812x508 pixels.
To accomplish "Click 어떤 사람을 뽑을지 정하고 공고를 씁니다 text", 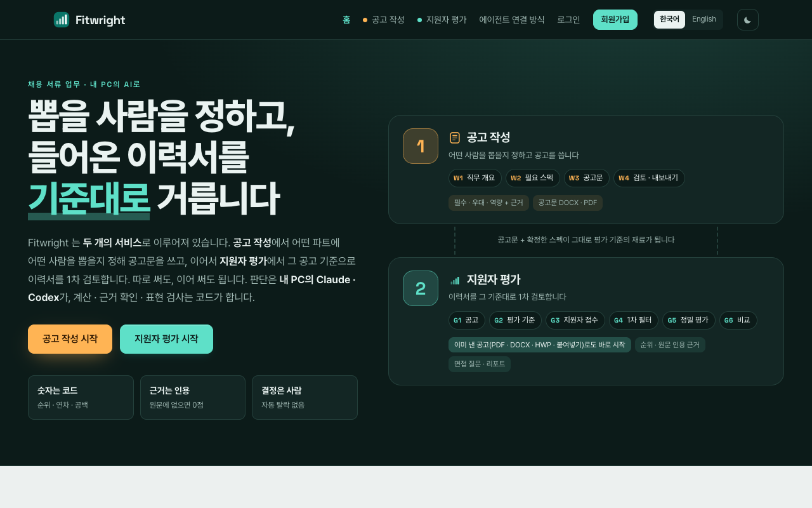I will pos(514,155).
